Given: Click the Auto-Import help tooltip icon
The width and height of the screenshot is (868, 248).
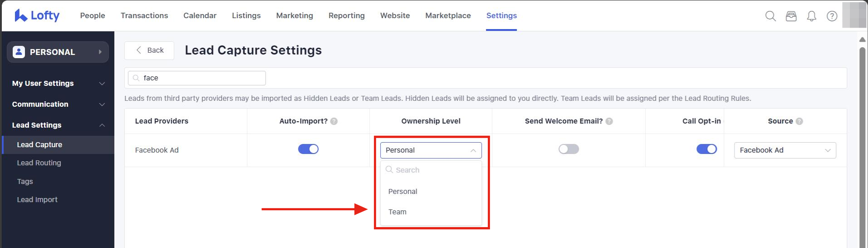Looking at the screenshot, I should click(334, 121).
